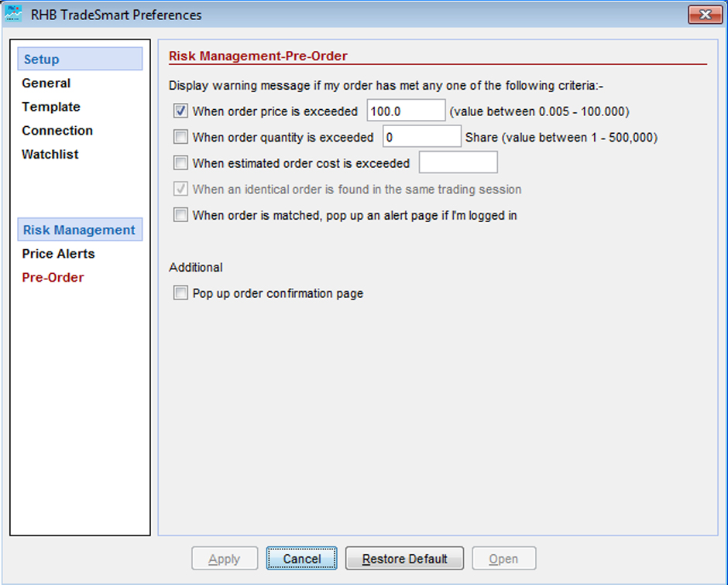This screenshot has height=585, width=728.
Task: Open the Connection settings page
Action: (x=57, y=131)
